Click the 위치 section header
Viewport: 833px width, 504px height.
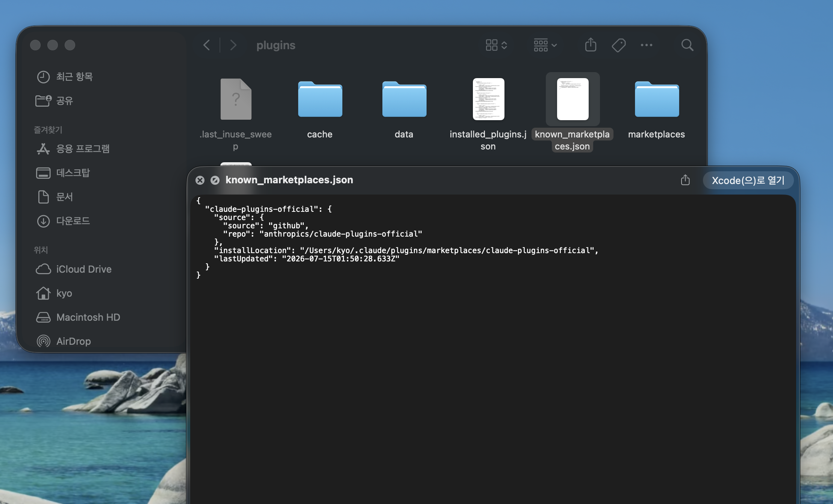pyautogui.click(x=41, y=250)
